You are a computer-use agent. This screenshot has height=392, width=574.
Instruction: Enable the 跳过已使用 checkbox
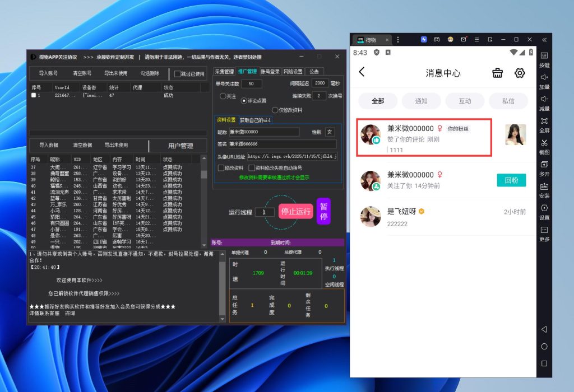pyautogui.click(x=178, y=74)
